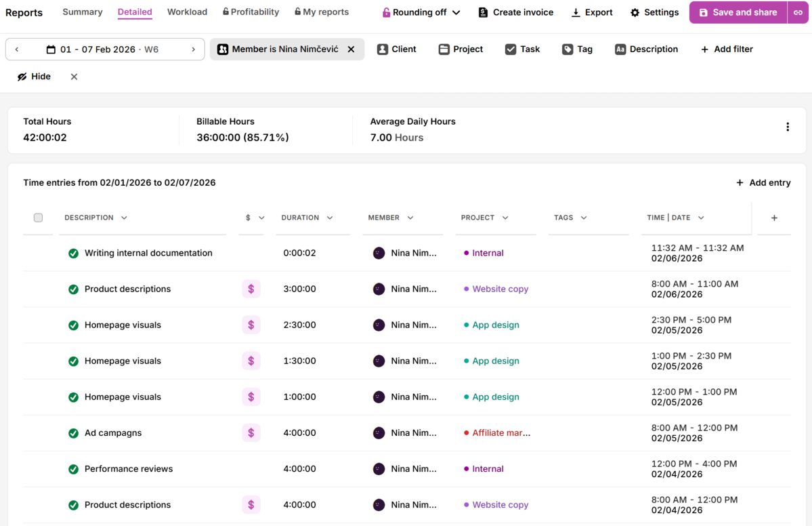Open the Profitability tab
Image resolution: width=812 pixels, height=526 pixels.
pyautogui.click(x=251, y=12)
